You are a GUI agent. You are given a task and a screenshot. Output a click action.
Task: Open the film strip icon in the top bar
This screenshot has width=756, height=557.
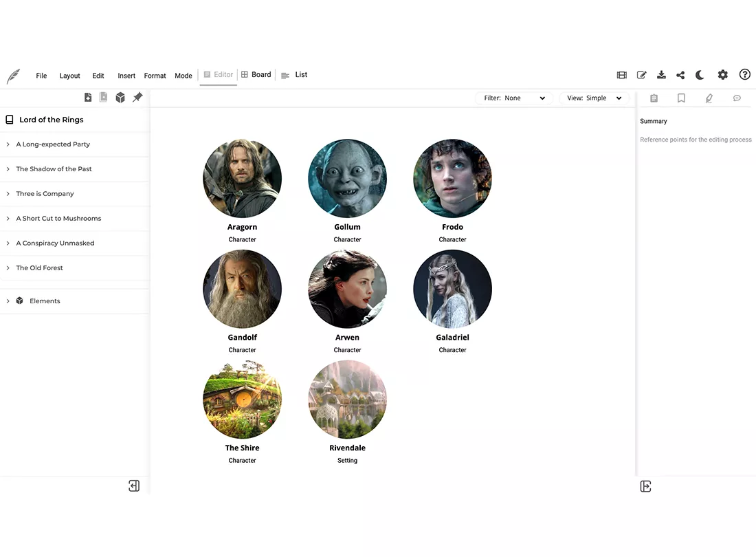(x=621, y=75)
